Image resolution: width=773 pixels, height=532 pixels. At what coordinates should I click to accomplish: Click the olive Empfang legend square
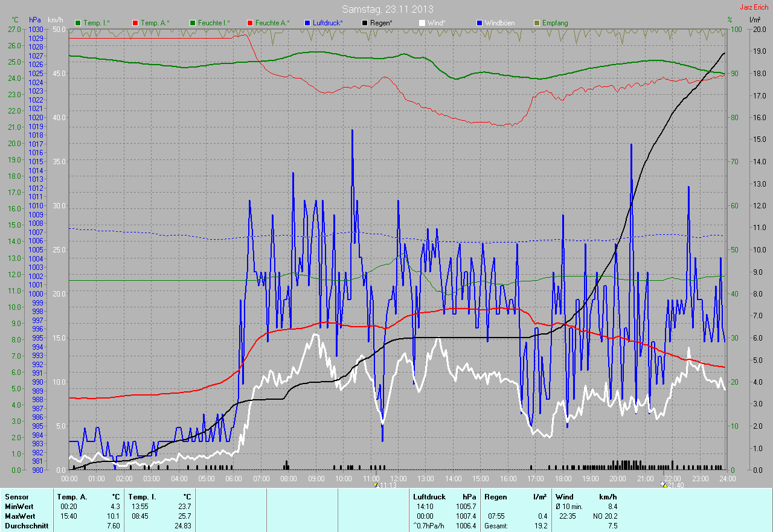pos(537,23)
